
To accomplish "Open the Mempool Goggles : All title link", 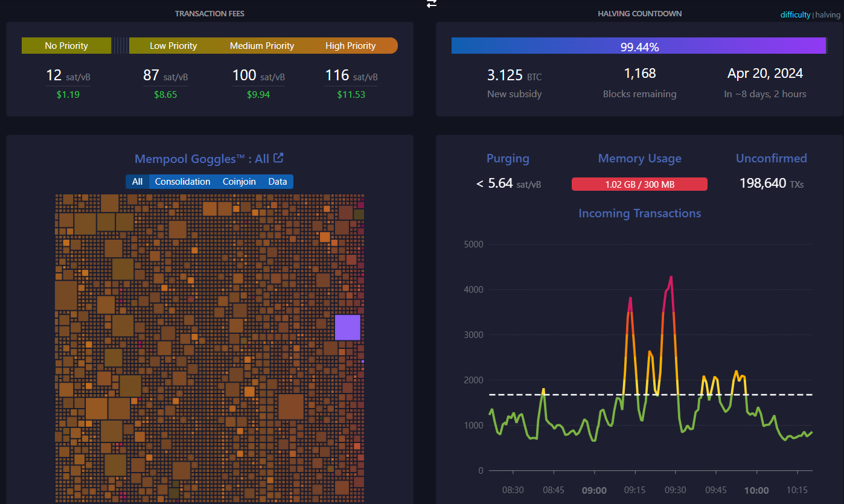I will 202,159.
